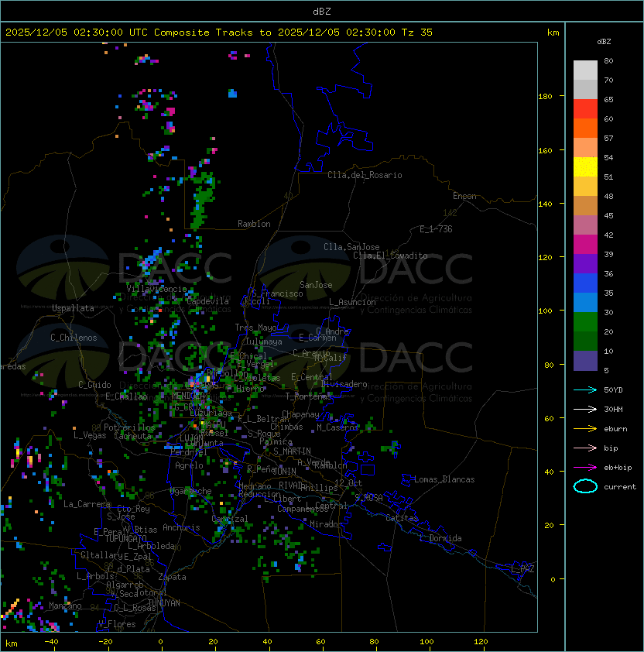
Task: Pick the dark orange 60 dBZ legend swatch
Action: [585, 128]
